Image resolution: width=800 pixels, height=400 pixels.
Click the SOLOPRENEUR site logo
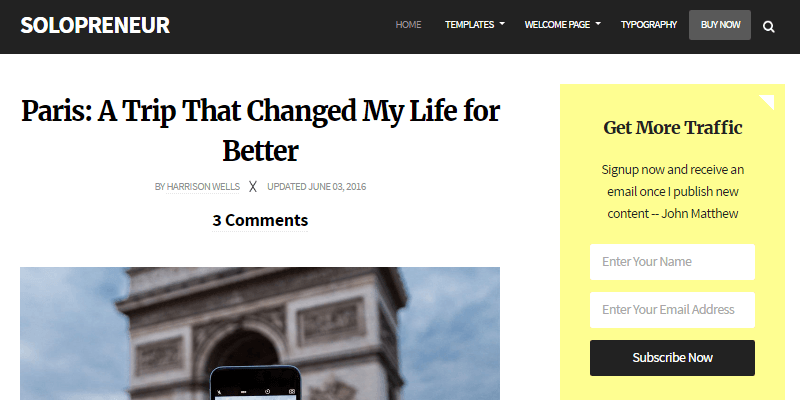pos(95,25)
